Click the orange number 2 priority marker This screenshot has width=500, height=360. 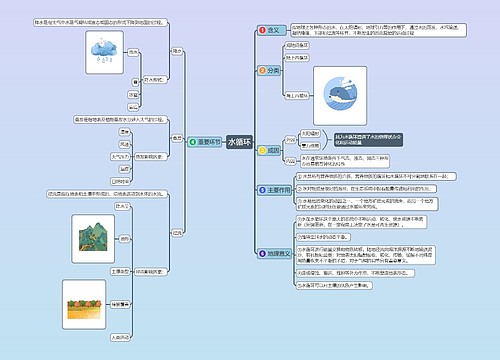(x=262, y=70)
